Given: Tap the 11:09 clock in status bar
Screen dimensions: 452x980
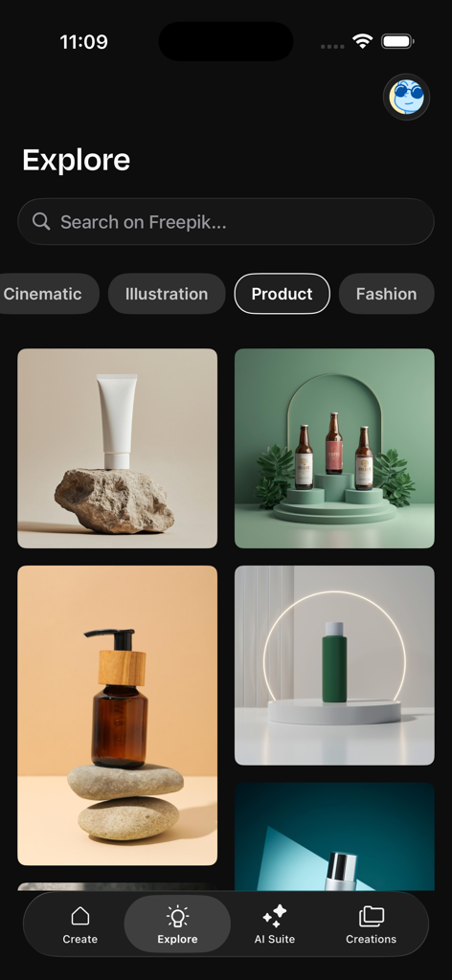Looking at the screenshot, I should (x=83, y=42).
